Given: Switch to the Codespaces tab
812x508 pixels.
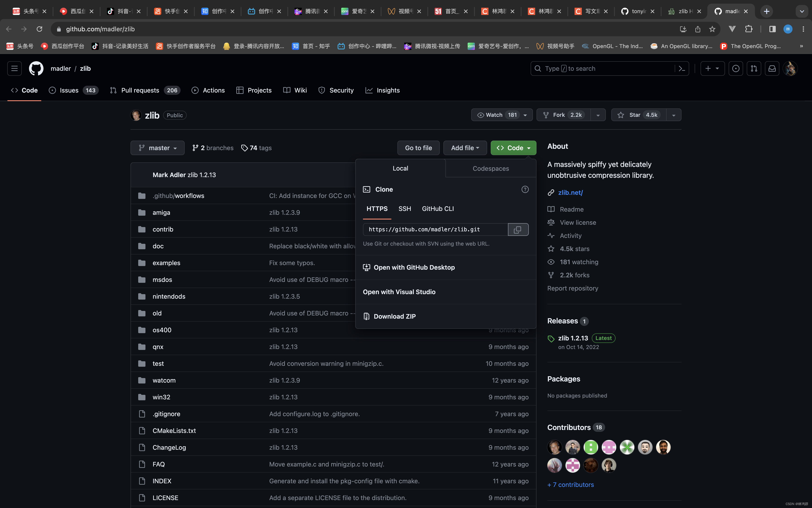Looking at the screenshot, I should click(491, 169).
